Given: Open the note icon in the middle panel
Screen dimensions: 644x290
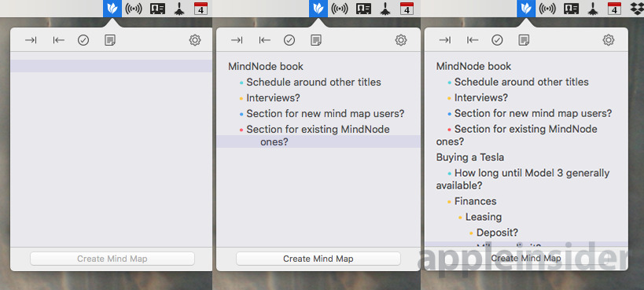Looking at the screenshot, I should [316, 40].
